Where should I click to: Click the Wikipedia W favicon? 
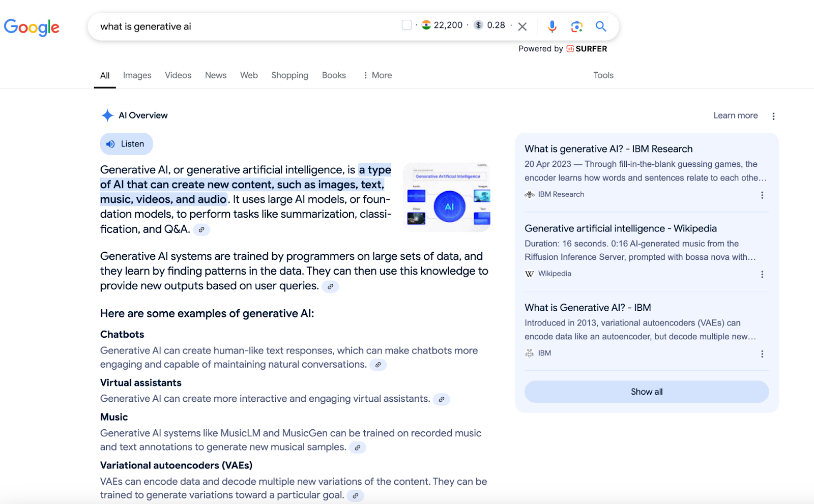530,274
